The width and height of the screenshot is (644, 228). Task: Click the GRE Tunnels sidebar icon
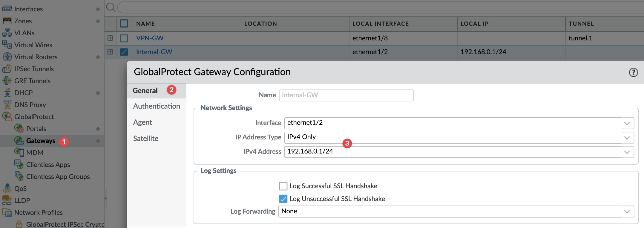click(x=7, y=80)
